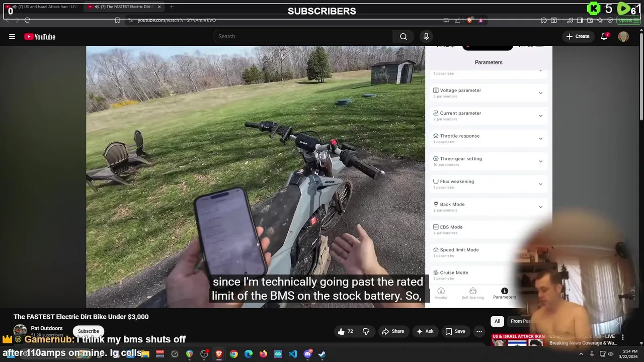644x362 pixels.
Task: Focus the YouTube Search box
Action: (x=303, y=36)
